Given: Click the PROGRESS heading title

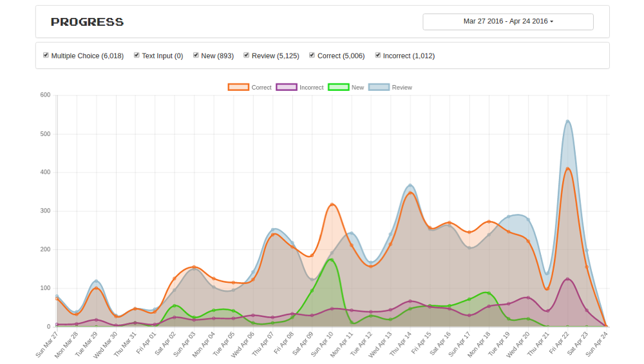Looking at the screenshot, I should tap(88, 22).
